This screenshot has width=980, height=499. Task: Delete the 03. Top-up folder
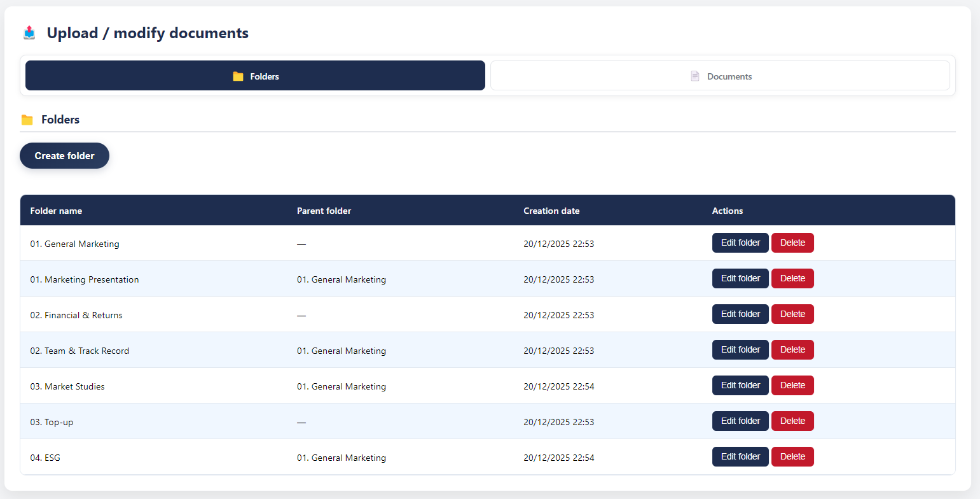(792, 421)
